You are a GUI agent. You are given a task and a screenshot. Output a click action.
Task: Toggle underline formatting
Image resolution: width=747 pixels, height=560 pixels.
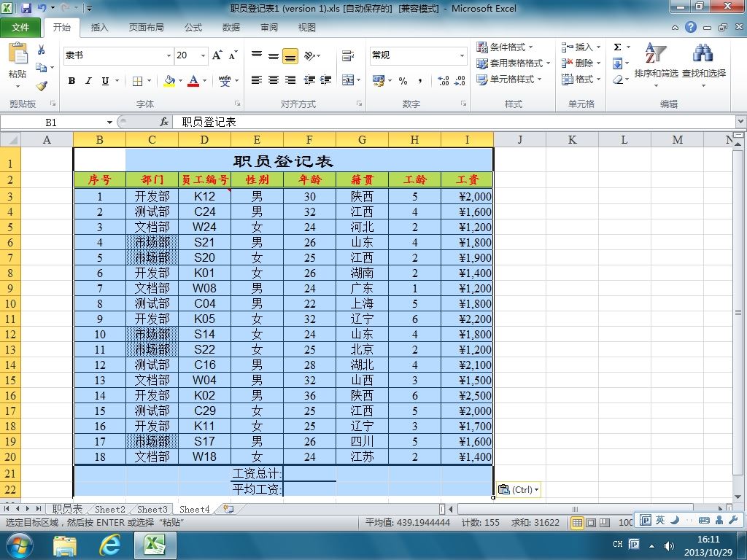105,81
